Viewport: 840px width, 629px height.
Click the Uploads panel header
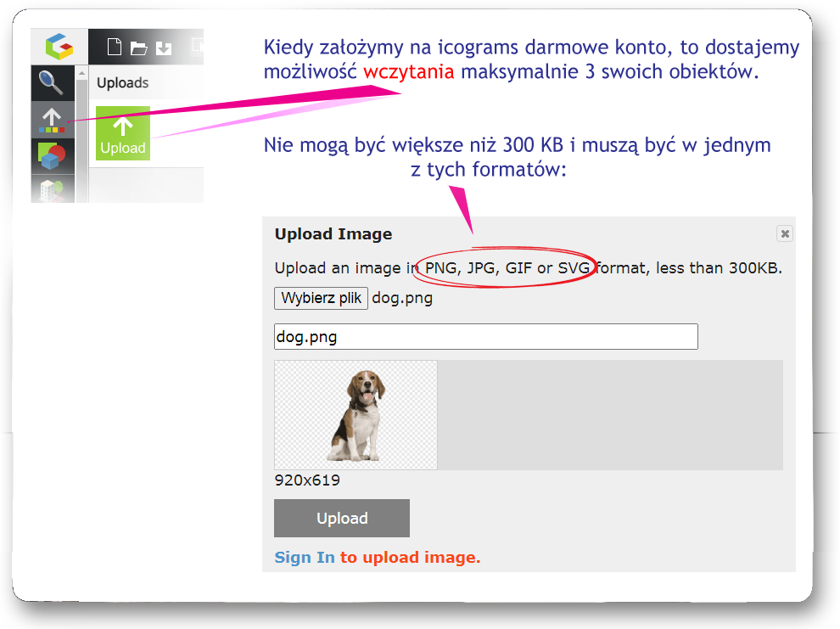point(123,83)
